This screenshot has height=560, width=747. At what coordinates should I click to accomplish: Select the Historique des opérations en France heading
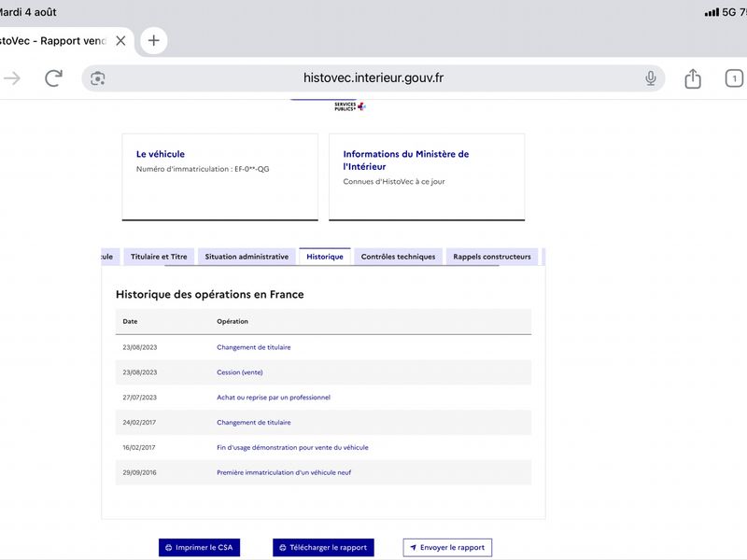(209, 294)
